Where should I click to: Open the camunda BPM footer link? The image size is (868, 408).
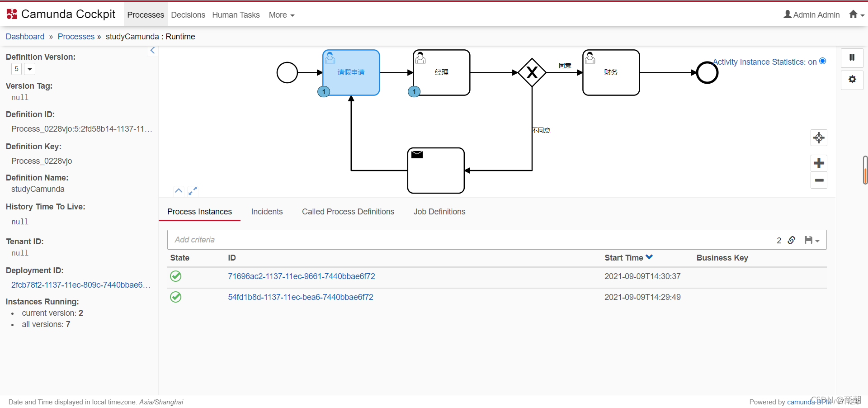pos(809,402)
